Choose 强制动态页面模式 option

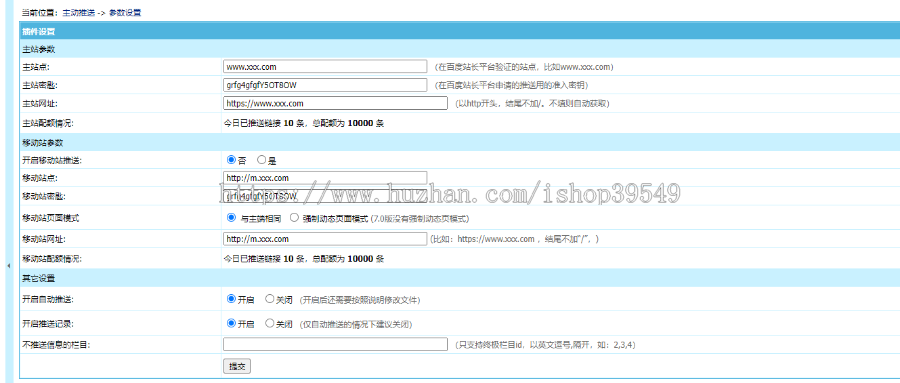click(x=294, y=218)
